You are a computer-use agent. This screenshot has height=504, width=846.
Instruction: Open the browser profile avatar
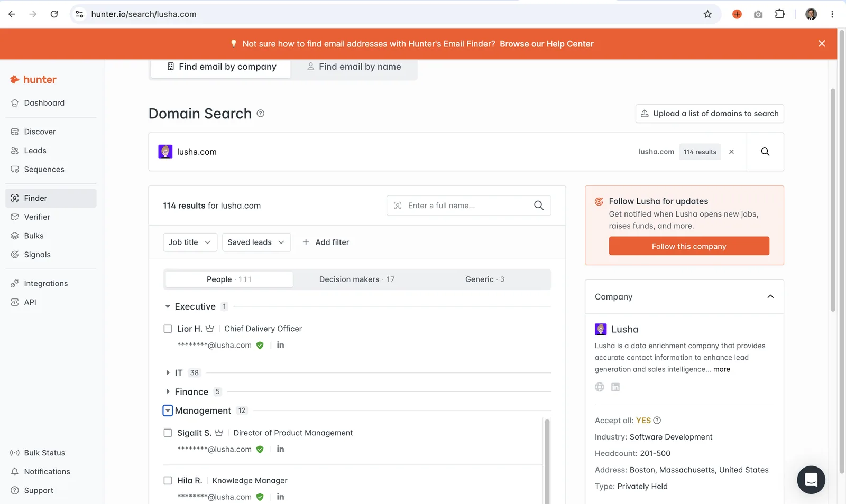811,14
